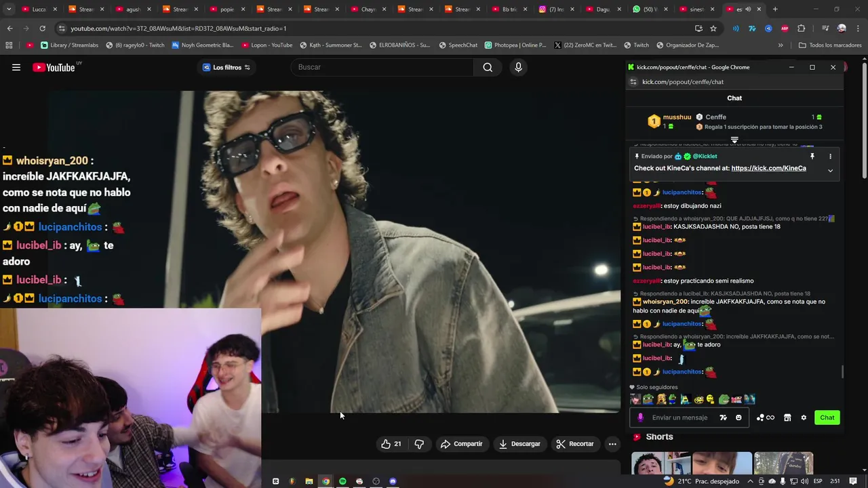Send message with green Chat button
Viewport: 868px width, 488px height.
coord(827,418)
